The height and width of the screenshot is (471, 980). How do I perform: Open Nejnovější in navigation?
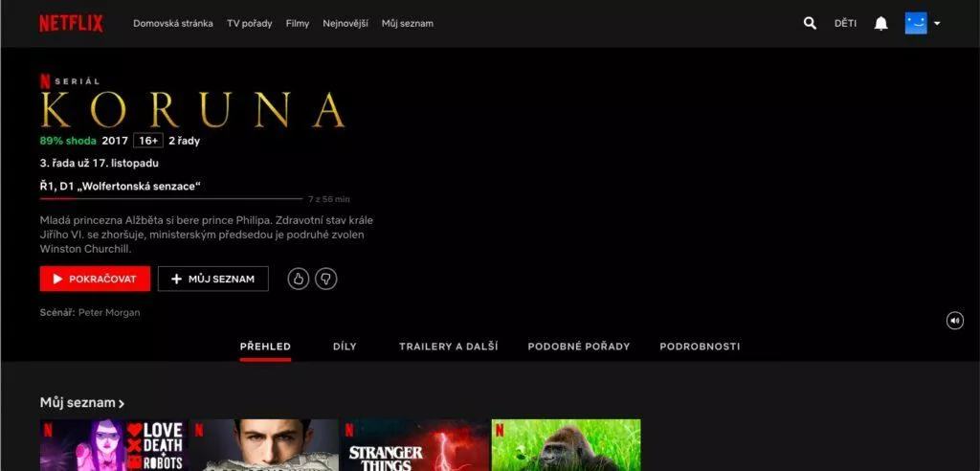click(x=345, y=24)
